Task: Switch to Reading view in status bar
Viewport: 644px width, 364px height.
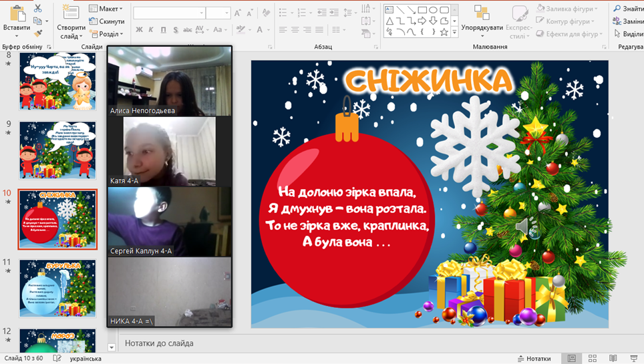Action: point(613,358)
